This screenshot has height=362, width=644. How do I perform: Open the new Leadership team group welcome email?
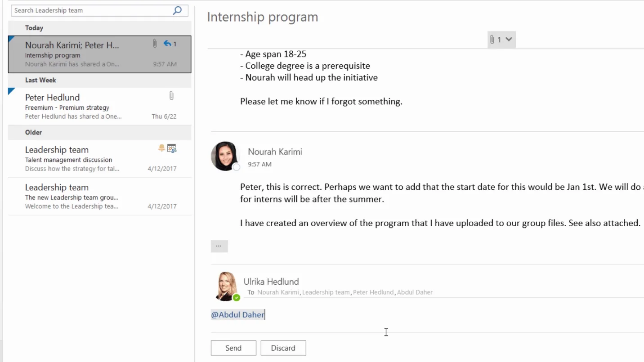(100, 197)
